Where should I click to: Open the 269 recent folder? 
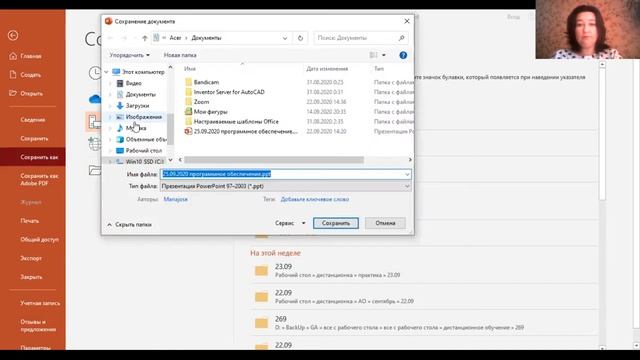click(424, 323)
